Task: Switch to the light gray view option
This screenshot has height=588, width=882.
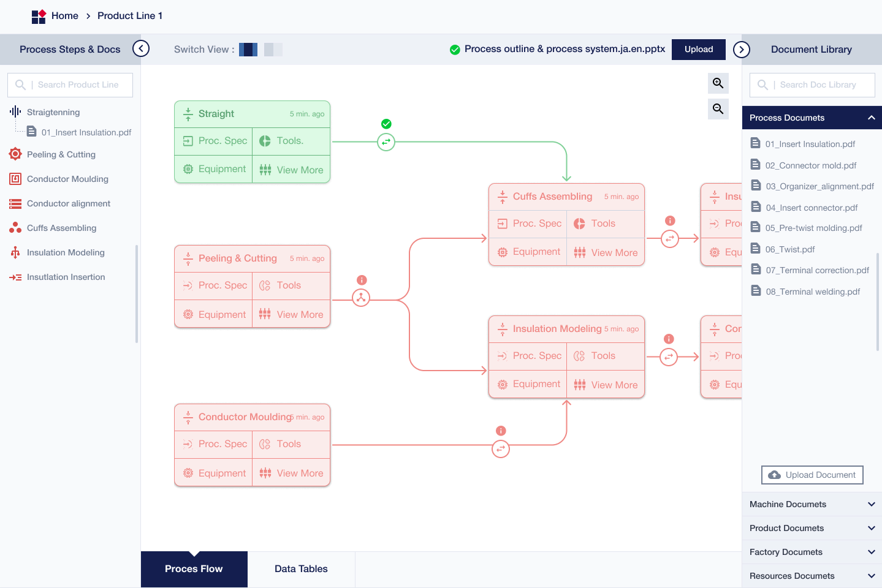Action: pos(273,50)
